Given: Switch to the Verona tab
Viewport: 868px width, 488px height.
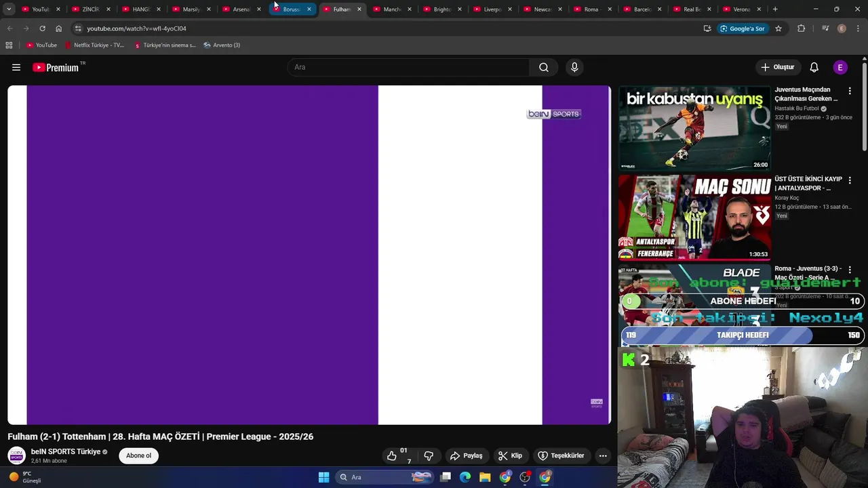Looking at the screenshot, I should point(742,9).
